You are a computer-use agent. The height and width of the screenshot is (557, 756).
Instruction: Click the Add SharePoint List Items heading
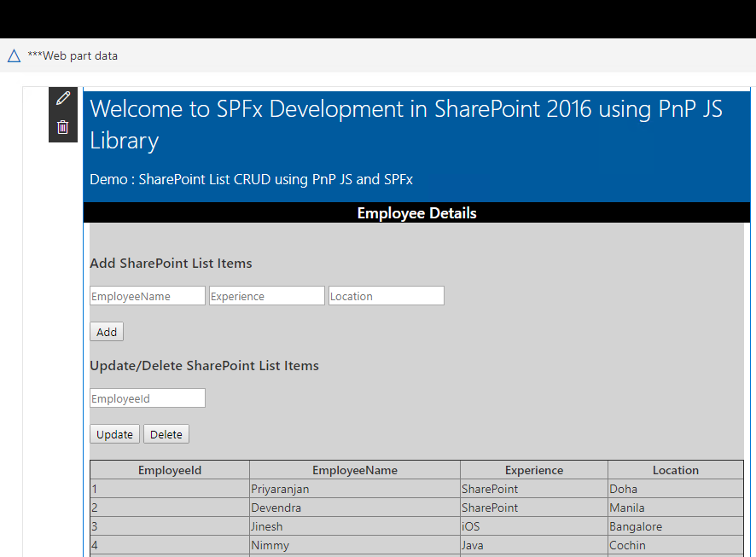tap(172, 263)
